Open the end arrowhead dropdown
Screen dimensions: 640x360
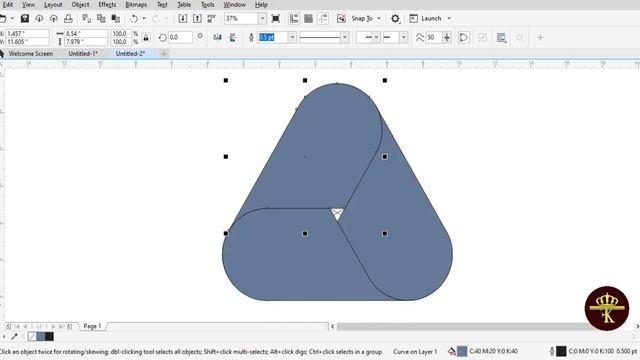click(x=403, y=38)
